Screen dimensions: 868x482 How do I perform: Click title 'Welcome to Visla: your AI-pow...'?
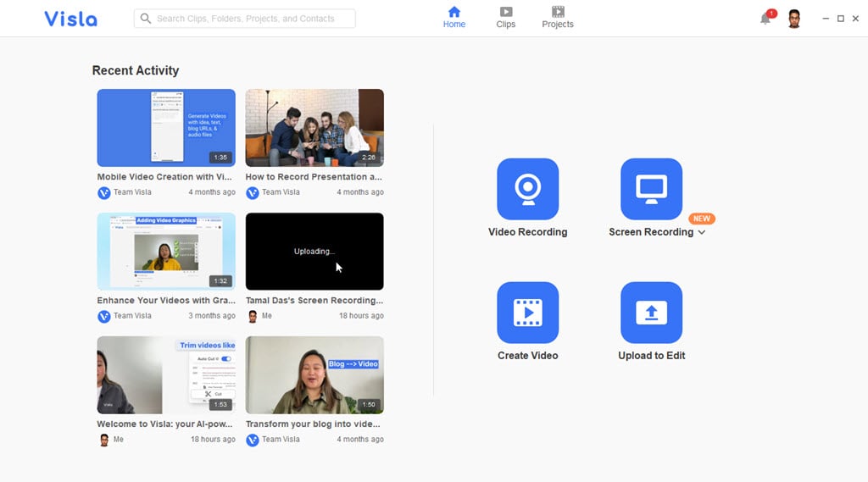click(164, 424)
